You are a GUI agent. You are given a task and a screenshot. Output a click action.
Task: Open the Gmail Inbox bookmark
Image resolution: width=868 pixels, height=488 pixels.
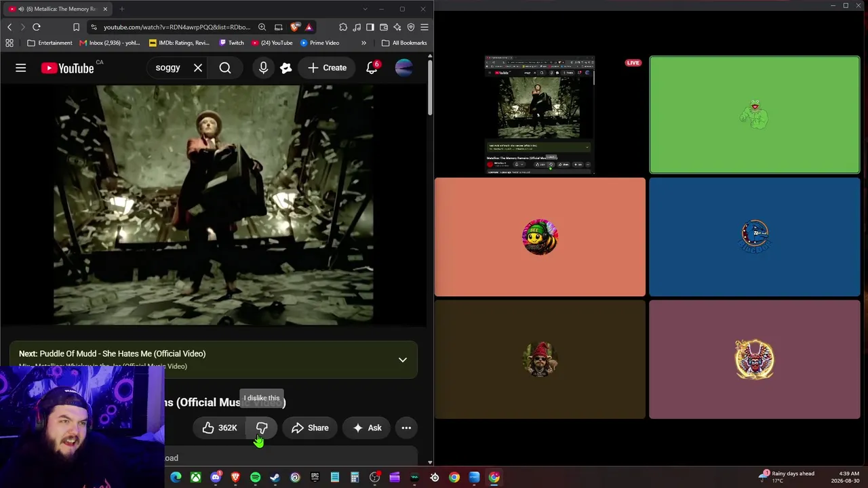click(110, 43)
